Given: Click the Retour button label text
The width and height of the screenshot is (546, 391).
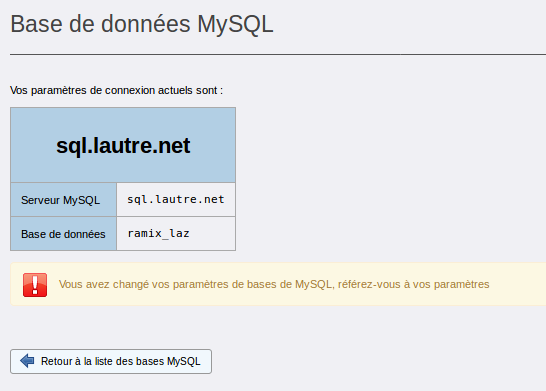Looking at the screenshot, I should point(120,361).
